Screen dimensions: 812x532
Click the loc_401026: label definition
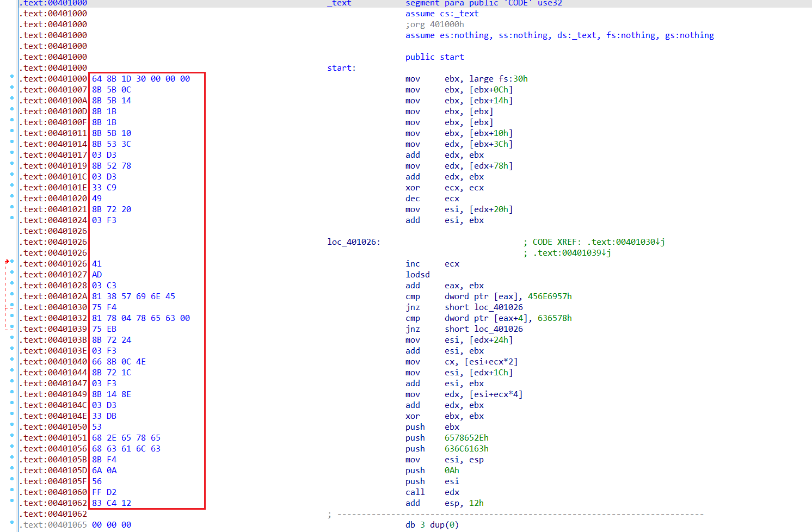(354, 242)
